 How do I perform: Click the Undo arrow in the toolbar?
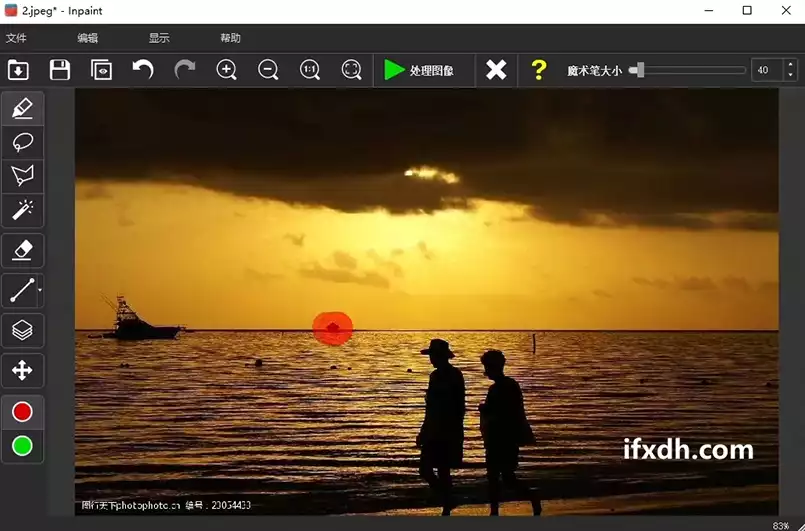[x=143, y=70]
